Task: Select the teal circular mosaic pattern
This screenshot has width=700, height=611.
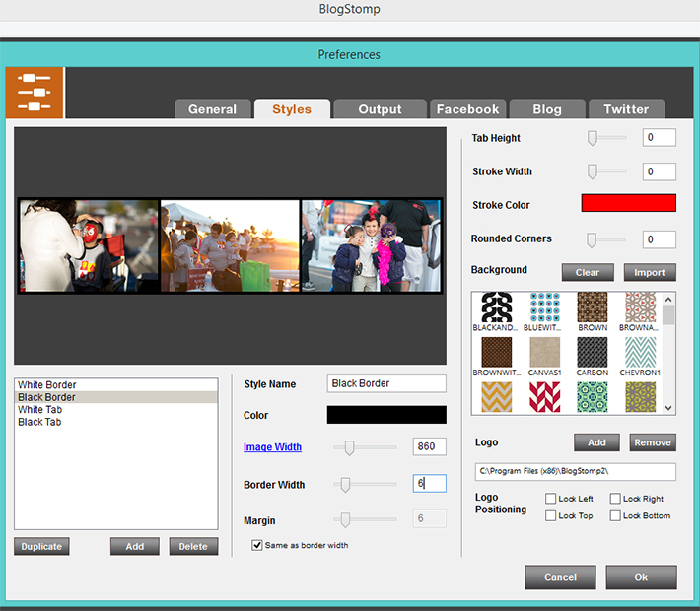Action: 593,397
